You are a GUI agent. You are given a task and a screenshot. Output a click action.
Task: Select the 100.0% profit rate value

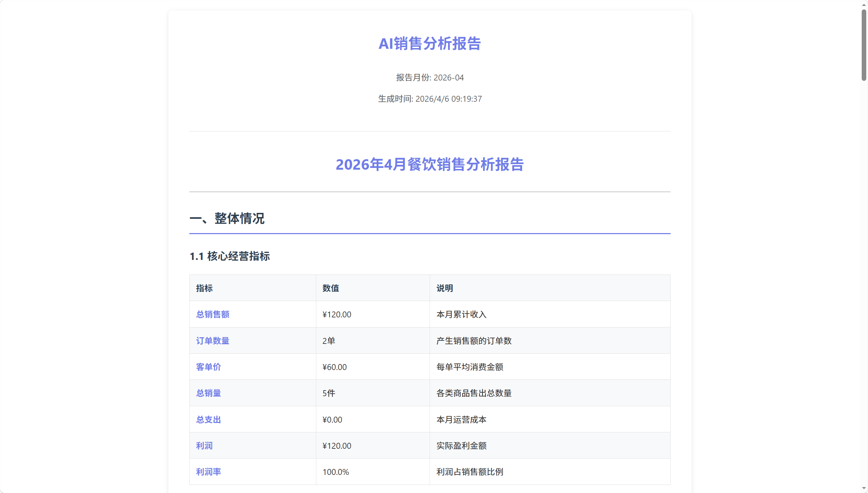coord(335,472)
